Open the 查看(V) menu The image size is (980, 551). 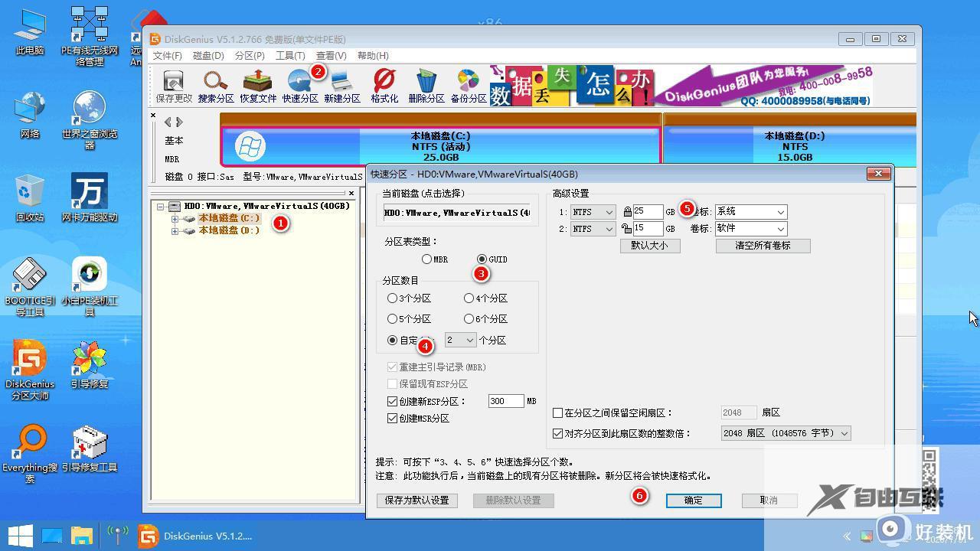coord(332,56)
